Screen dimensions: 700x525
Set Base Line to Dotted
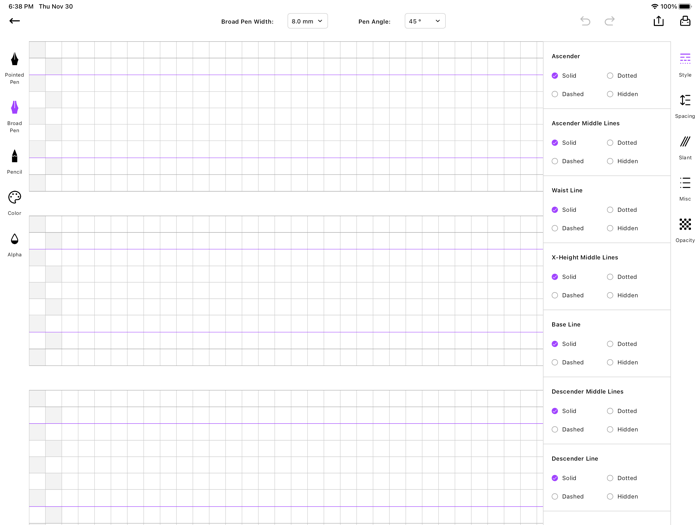pyautogui.click(x=622, y=344)
